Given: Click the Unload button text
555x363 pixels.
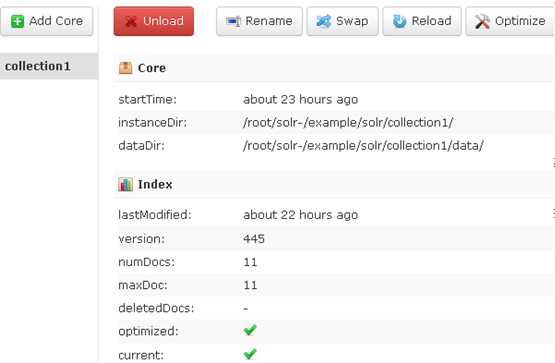Looking at the screenshot, I should point(163,21).
